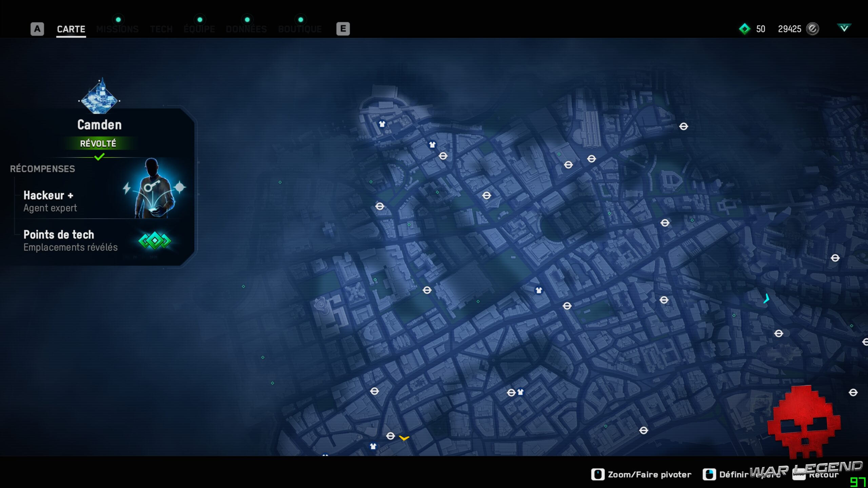Click the 'A' previous-tab key prompt
868x488 pixels.
click(x=37, y=29)
